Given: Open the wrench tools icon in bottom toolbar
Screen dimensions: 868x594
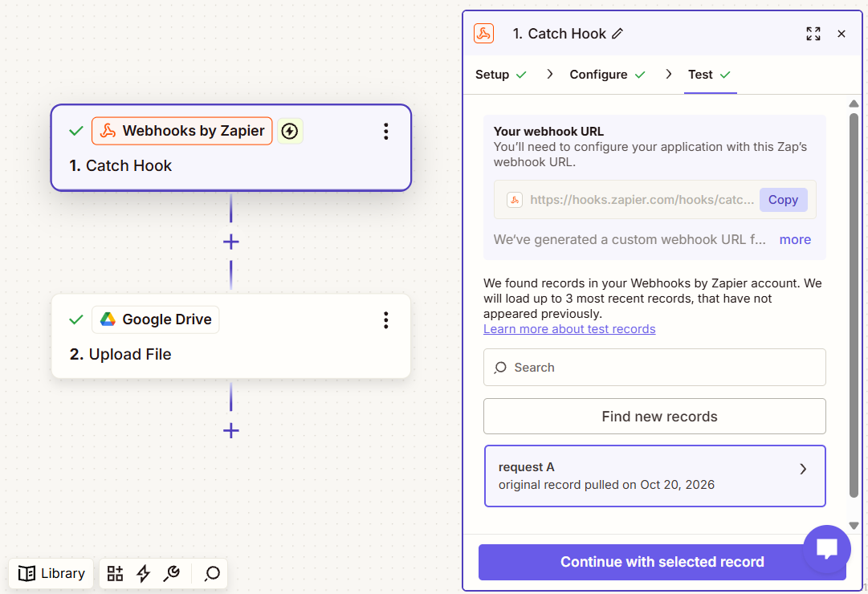Looking at the screenshot, I should click(172, 573).
